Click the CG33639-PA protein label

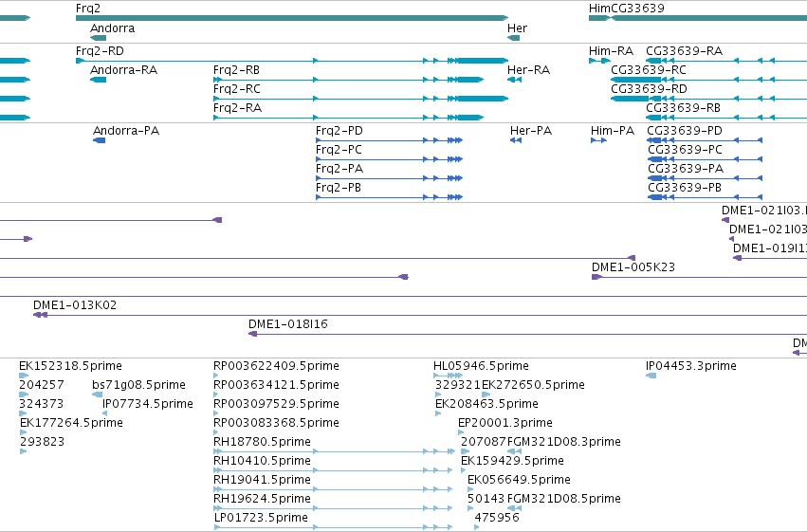pyautogui.click(x=686, y=169)
